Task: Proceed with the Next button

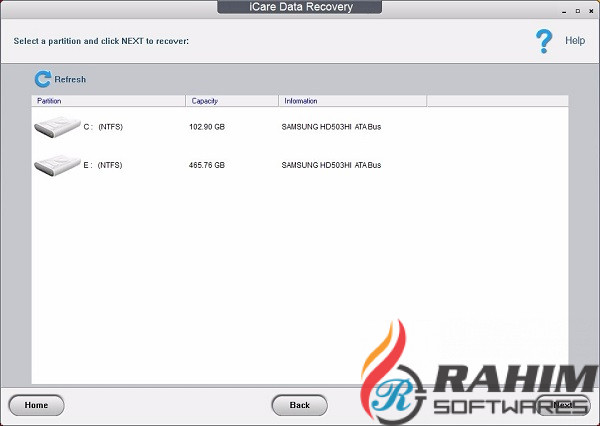Action: pyautogui.click(x=562, y=405)
